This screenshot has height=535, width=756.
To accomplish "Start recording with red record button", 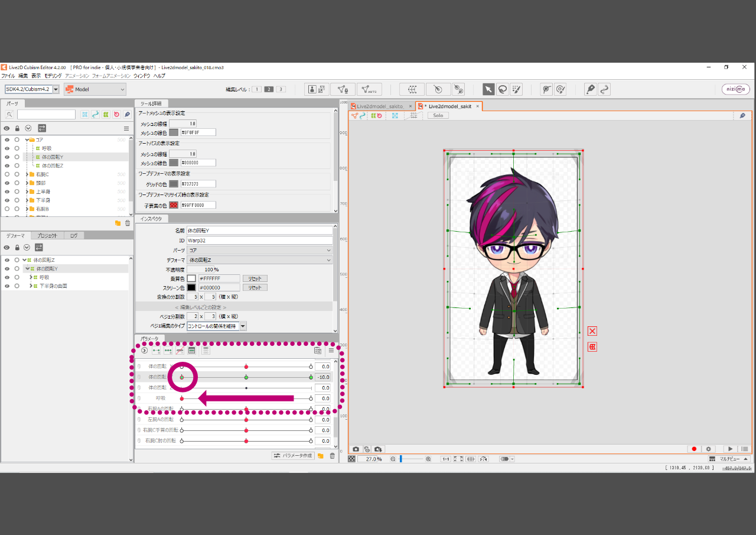I will click(695, 449).
